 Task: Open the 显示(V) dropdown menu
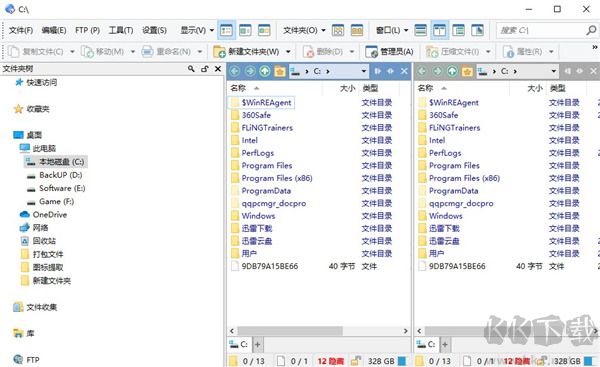tap(197, 30)
